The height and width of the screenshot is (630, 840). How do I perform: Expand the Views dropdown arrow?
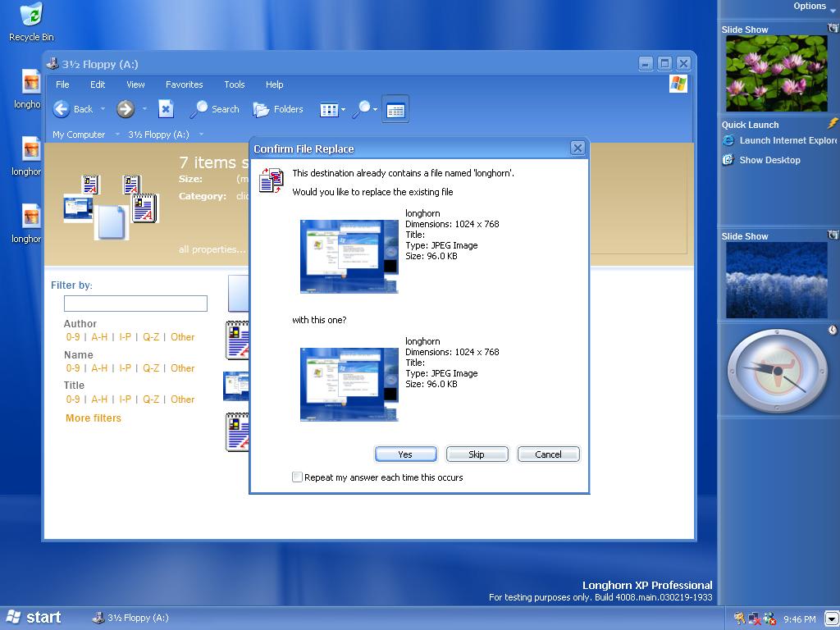[343, 109]
